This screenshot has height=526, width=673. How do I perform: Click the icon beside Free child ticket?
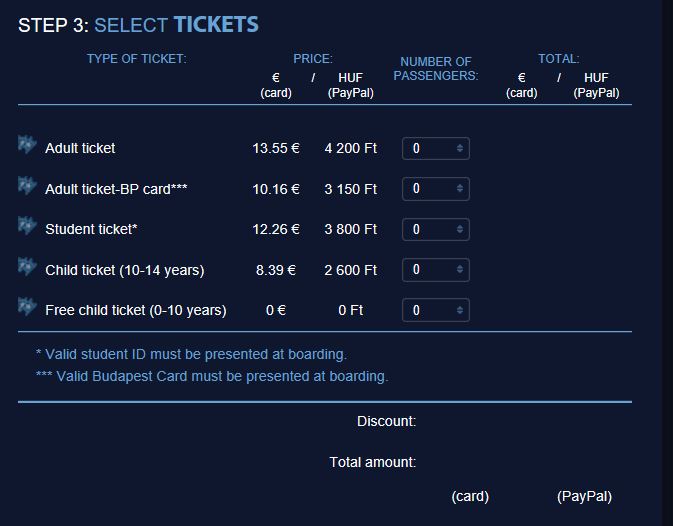tap(27, 307)
